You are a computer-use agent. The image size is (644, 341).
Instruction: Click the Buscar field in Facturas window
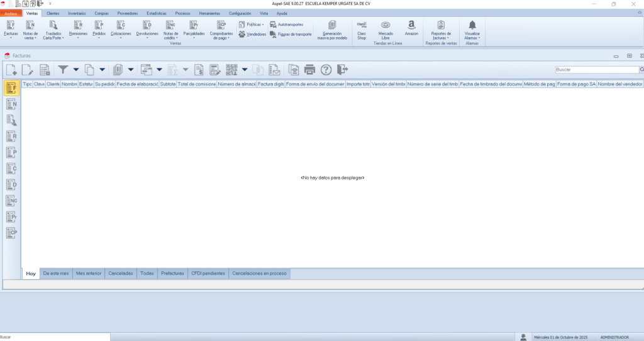pyautogui.click(x=597, y=70)
